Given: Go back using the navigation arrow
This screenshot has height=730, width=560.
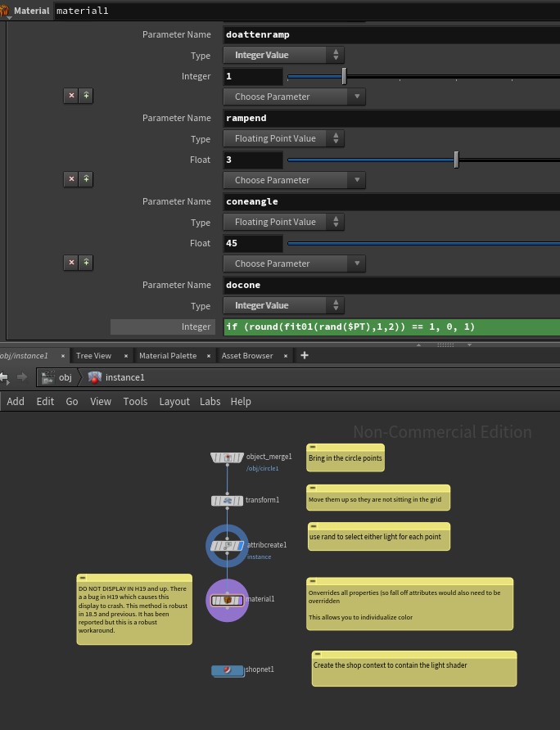Looking at the screenshot, I should [5, 377].
